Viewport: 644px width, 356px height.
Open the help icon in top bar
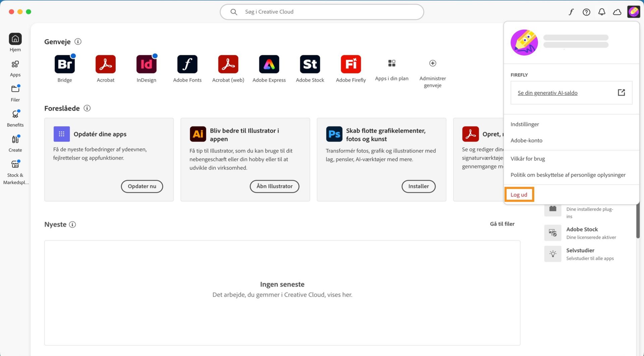(x=587, y=12)
